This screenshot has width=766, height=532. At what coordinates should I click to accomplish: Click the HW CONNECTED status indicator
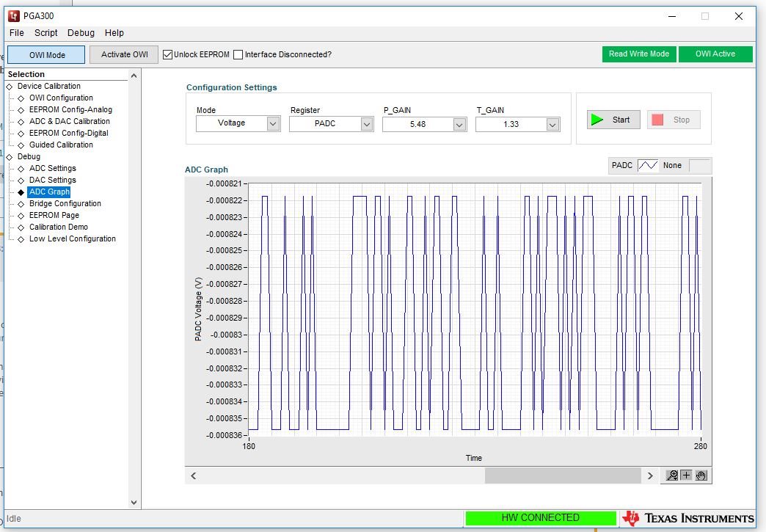click(x=540, y=518)
